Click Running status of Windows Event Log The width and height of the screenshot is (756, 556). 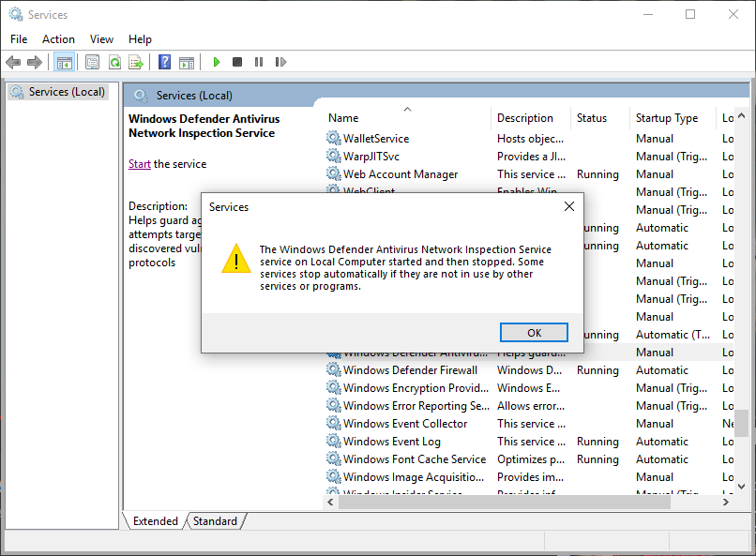pyautogui.click(x=597, y=442)
